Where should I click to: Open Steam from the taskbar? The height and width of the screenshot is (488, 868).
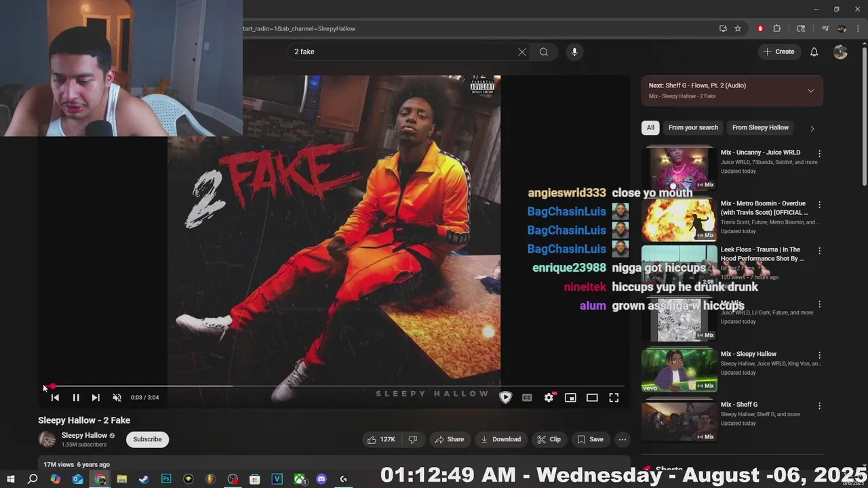click(144, 479)
